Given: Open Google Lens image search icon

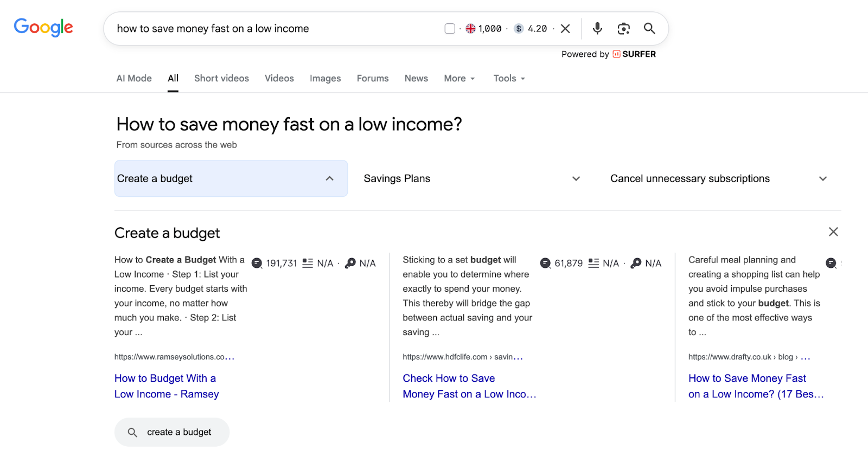Looking at the screenshot, I should [623, 29].
